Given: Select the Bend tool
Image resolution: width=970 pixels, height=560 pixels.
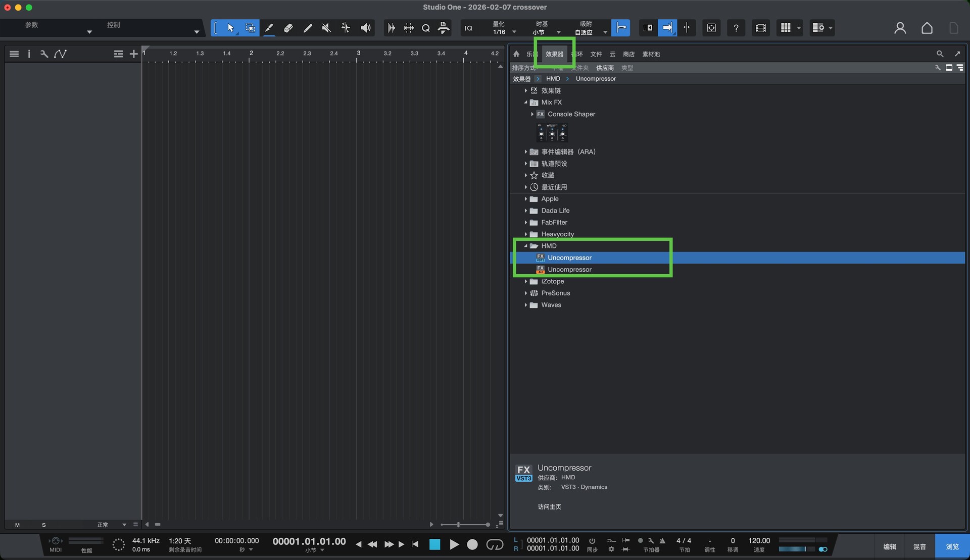Looking at the screenshot, I should point(346,28).
